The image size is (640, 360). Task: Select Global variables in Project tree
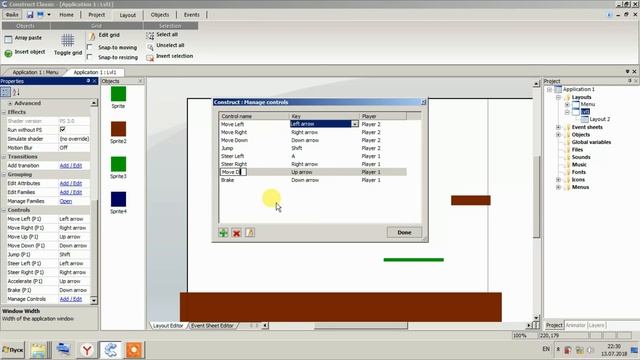(x=591, y=142)
